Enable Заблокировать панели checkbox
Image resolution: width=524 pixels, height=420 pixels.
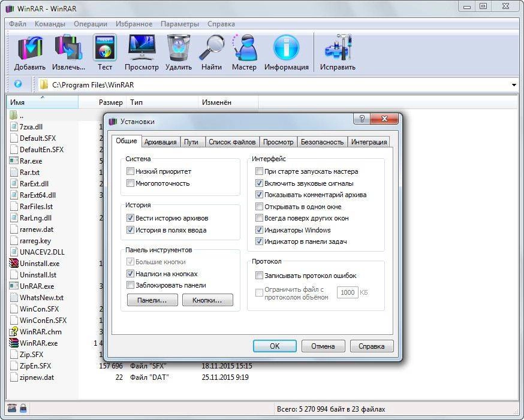(x=130, y=285)
